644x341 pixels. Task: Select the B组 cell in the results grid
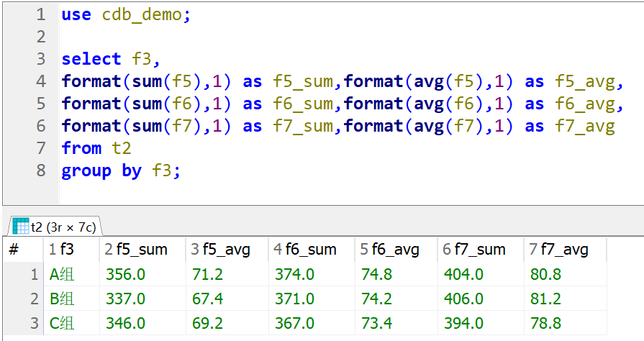[x=62, y=299]
